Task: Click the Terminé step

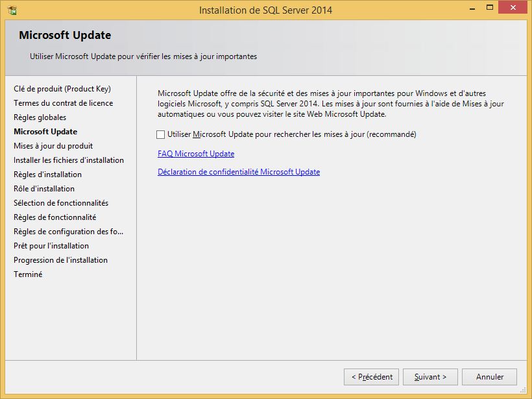Action: pyautogui.click(x=28, y=274)
